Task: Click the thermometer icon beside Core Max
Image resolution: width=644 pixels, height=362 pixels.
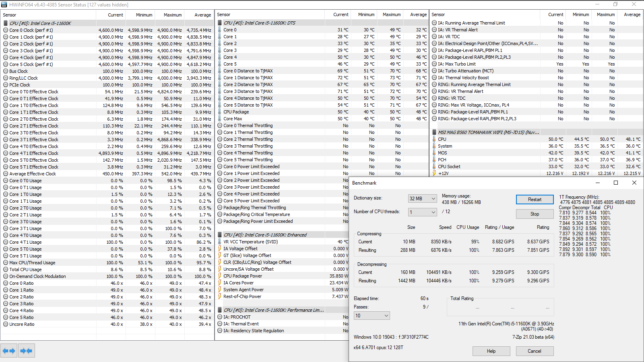Action: coord(220,119)
